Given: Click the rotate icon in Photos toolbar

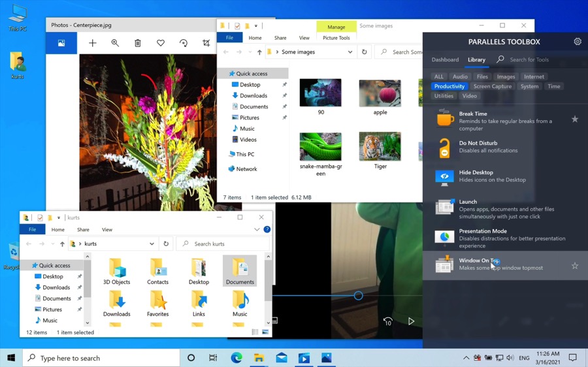Looking at the screenshot, I should (184, 43).
